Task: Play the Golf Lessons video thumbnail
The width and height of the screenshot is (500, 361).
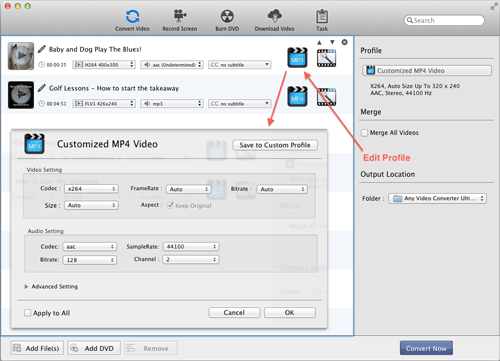Action: [x=21, y=95]
